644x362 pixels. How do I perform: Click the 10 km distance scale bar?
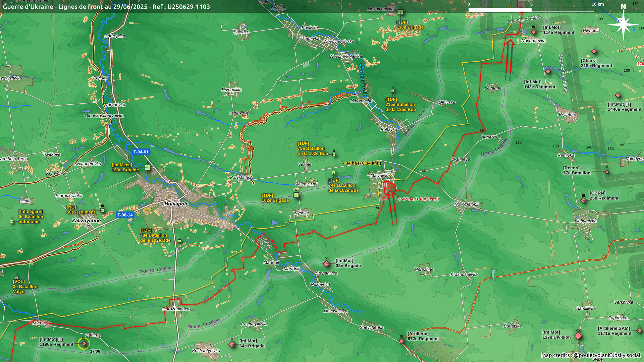tap(531, 10)
